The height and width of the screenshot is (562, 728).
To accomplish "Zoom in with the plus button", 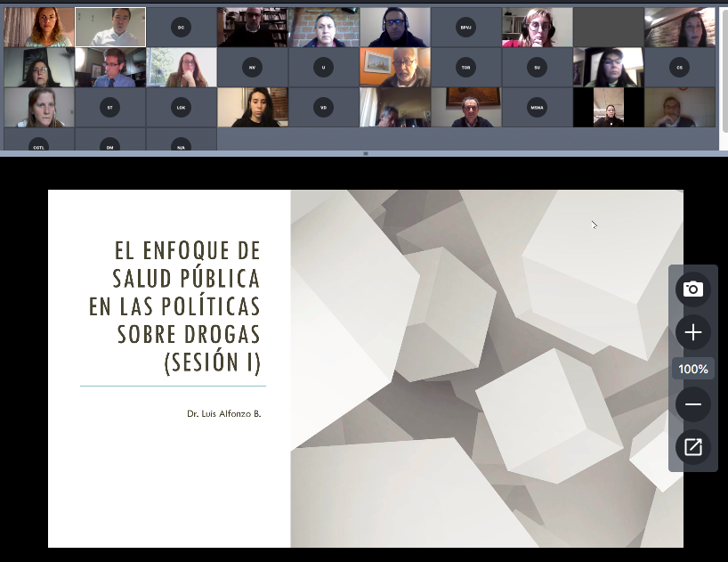I will (x=692, y=333).
